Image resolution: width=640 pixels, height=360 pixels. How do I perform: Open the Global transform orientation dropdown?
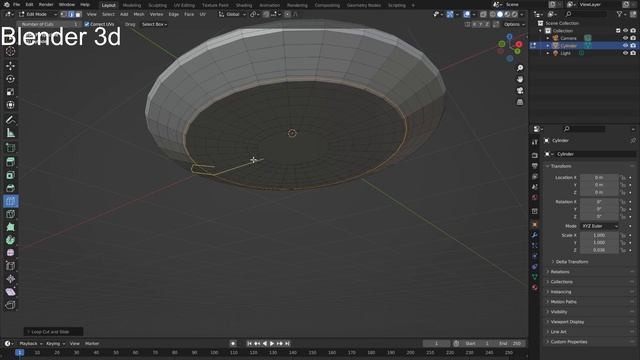click(x=232, y=14)
